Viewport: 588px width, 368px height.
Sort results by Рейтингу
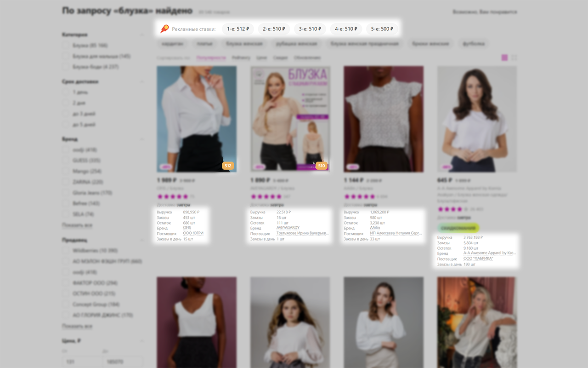[x=241, y=58]
